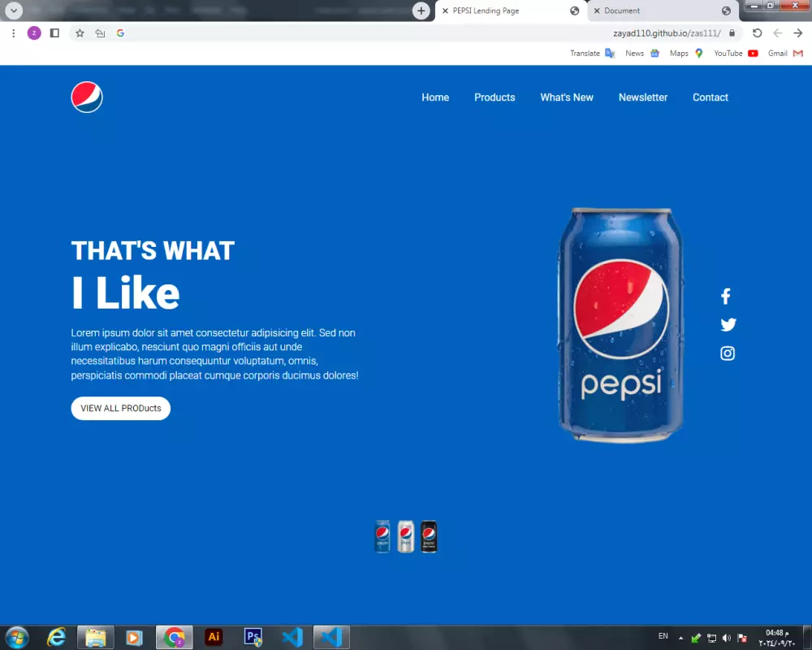The width and height of the screenshot is (812, 650).
Task: Click the network tray icon
Action: 712,638
